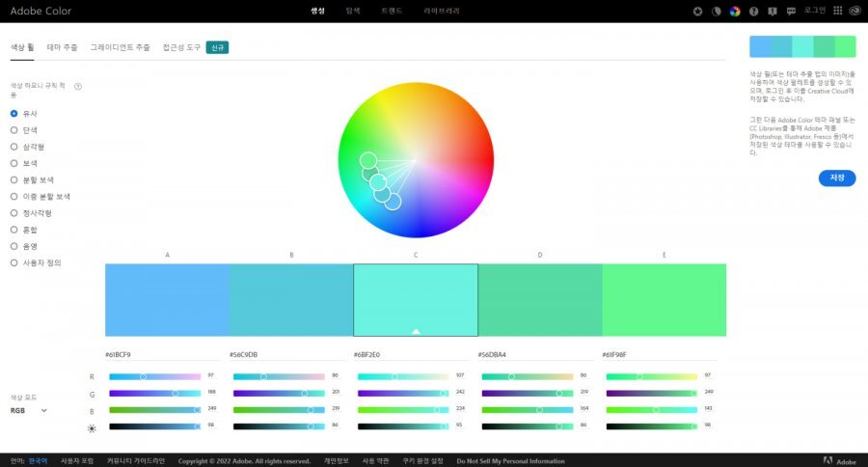Open the 탐색 menu in the header

353,11
